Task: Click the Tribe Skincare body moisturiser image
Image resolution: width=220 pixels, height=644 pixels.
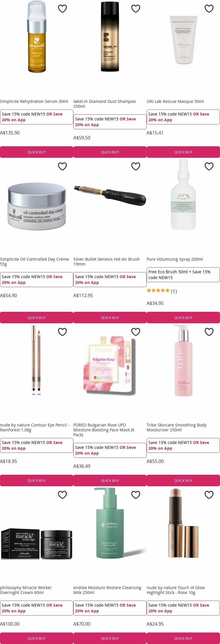Action: (183, 360)
